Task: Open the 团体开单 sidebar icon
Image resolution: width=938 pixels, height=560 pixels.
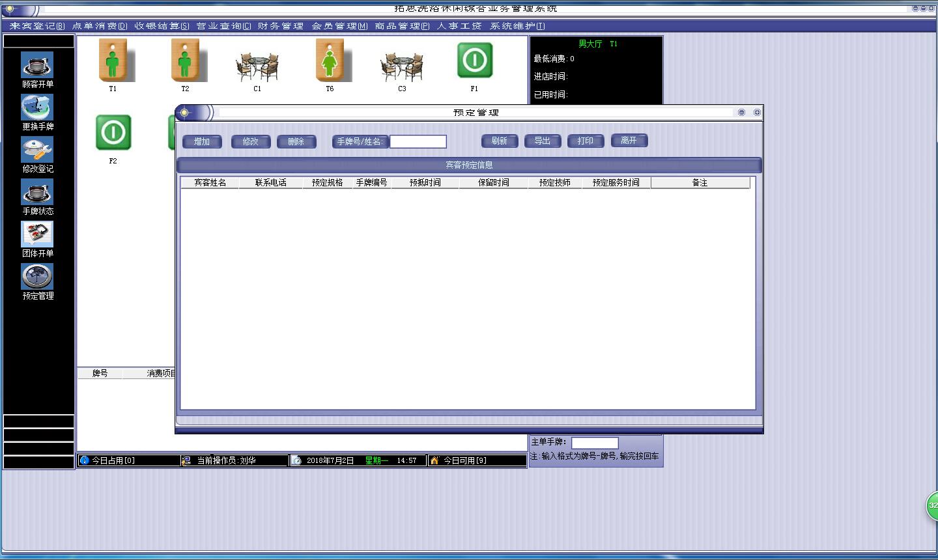Action: point(37,235)
